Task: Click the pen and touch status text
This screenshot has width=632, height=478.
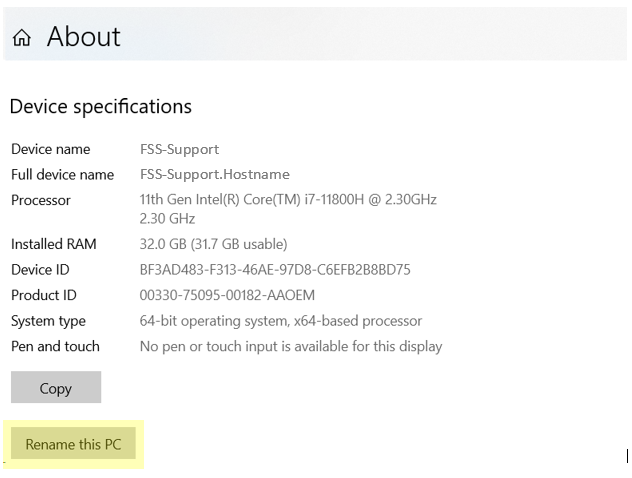Action: click(291, 347)
